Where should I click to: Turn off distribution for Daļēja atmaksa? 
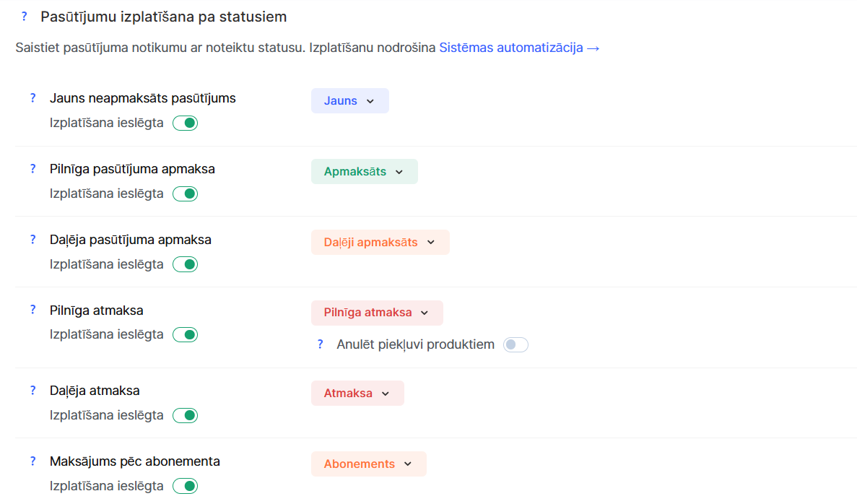click(x=185, y=415)
